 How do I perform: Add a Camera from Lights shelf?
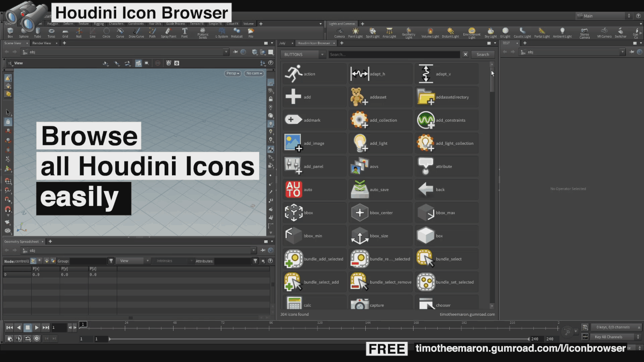[340, 33]
